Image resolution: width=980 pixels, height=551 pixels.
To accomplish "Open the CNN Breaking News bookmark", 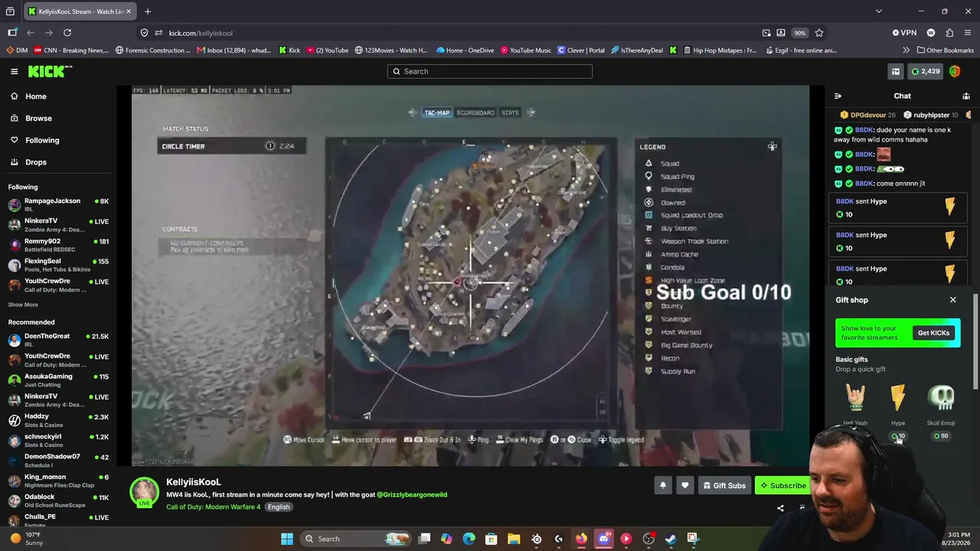I will 71,51.
